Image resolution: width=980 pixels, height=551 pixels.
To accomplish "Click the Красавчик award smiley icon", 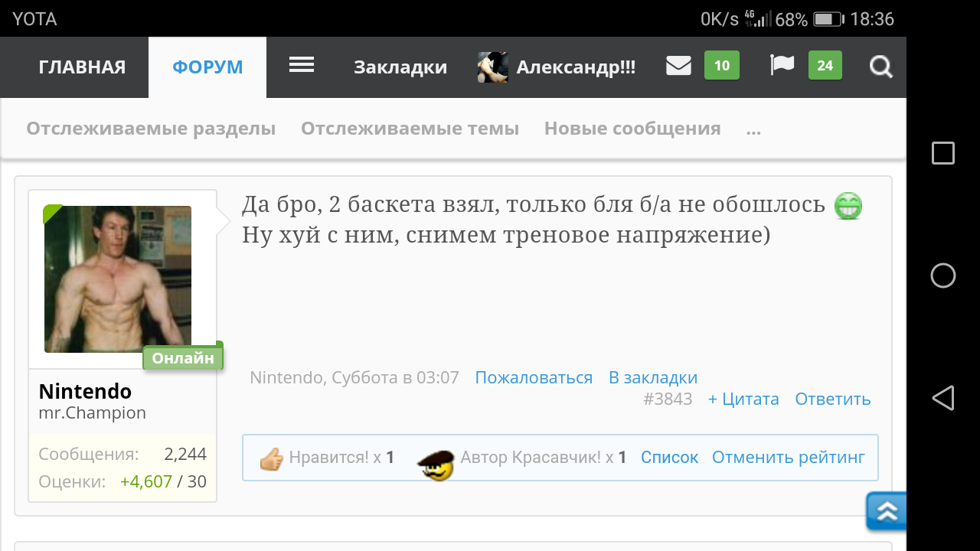I will (x=436, y=463).
